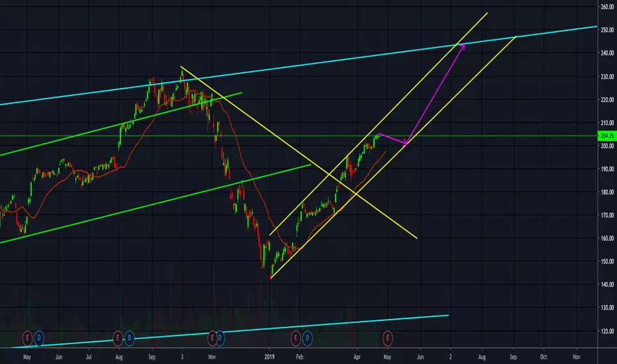This screenshot has width=617, height=364.
Task: Click the lone earnings E marker after Apr
Action: coord(387,338)
